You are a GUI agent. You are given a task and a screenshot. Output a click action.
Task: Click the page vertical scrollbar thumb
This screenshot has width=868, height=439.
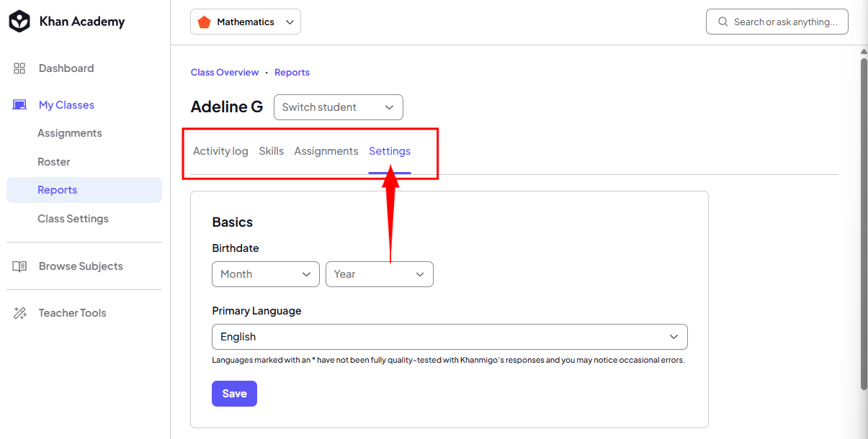point(864,223)
